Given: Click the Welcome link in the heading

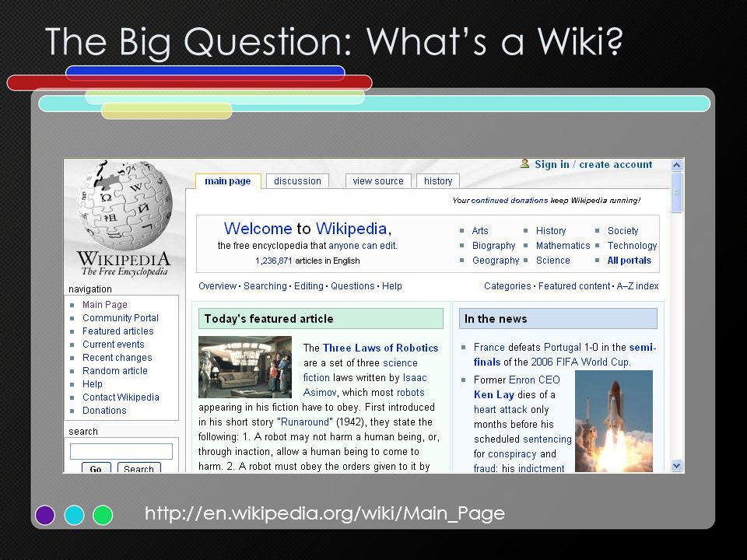Looking at the screenshot, I should 258,229.
